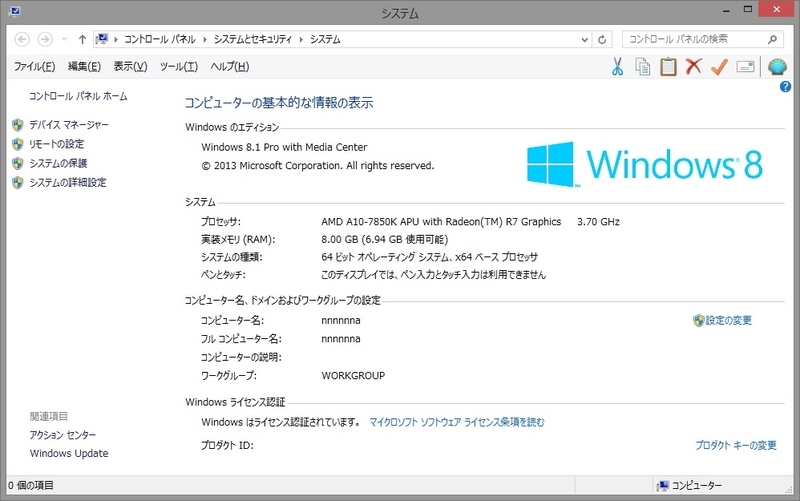The width and height of the screenshot is (800, 501).
Task: Go back with the Back arrow
Action: pyautogui.click(x=22, y=39)
